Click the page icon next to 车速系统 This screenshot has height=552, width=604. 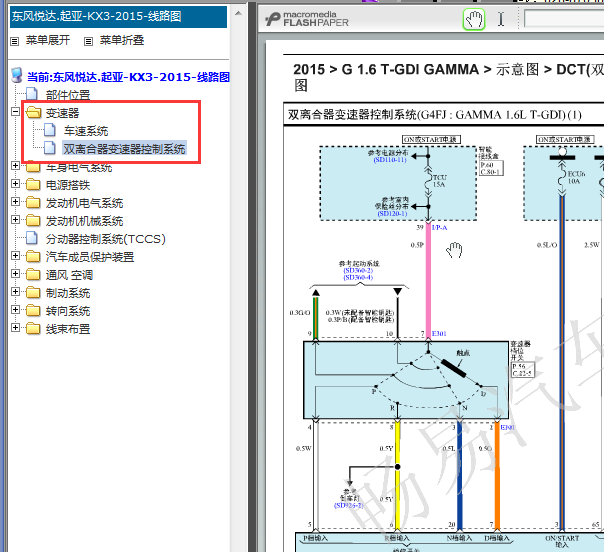point(50,130)
